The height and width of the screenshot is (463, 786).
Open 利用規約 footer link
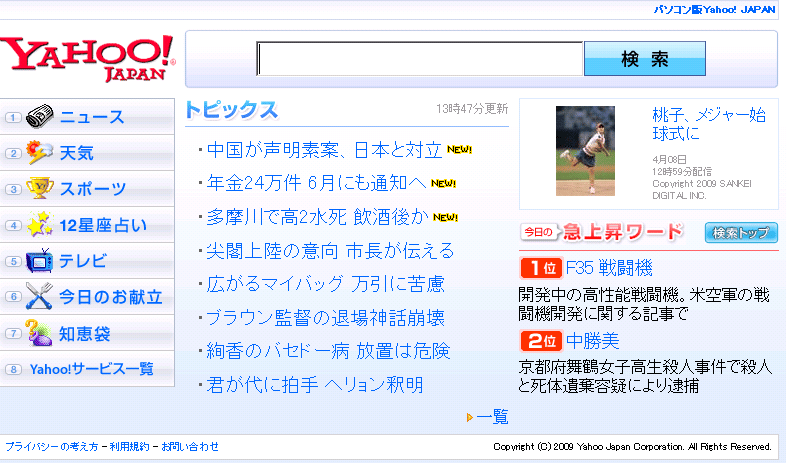[x=129, y=446]
